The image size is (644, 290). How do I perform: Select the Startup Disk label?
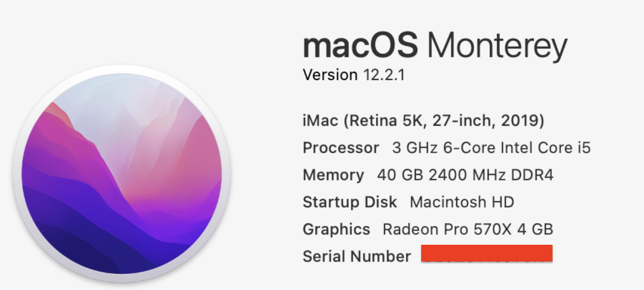[x=350, y=202]
